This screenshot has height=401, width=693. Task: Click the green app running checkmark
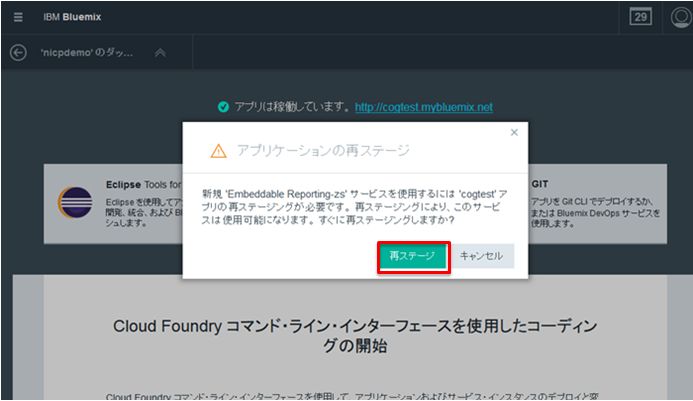click(223, 107)
